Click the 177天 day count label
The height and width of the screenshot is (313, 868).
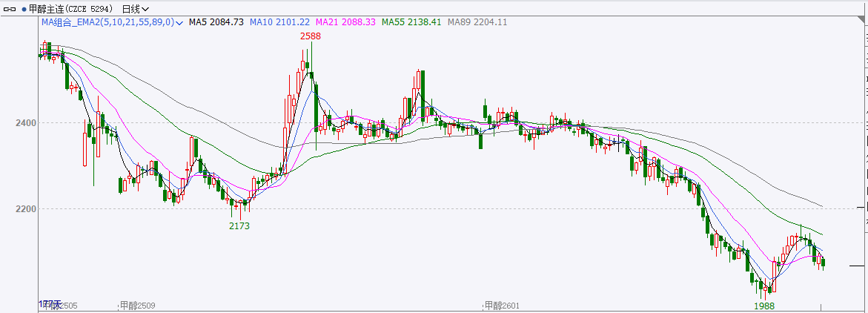point(50,304)
